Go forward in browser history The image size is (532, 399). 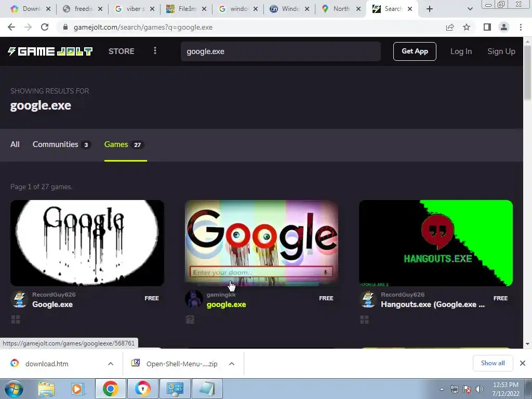[28, 27]
